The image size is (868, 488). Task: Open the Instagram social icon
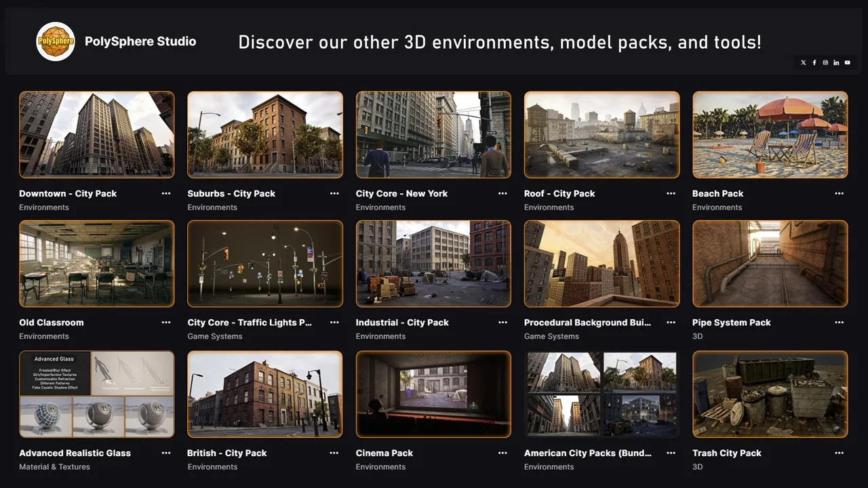pyautogui.click(x=825, y=62)
